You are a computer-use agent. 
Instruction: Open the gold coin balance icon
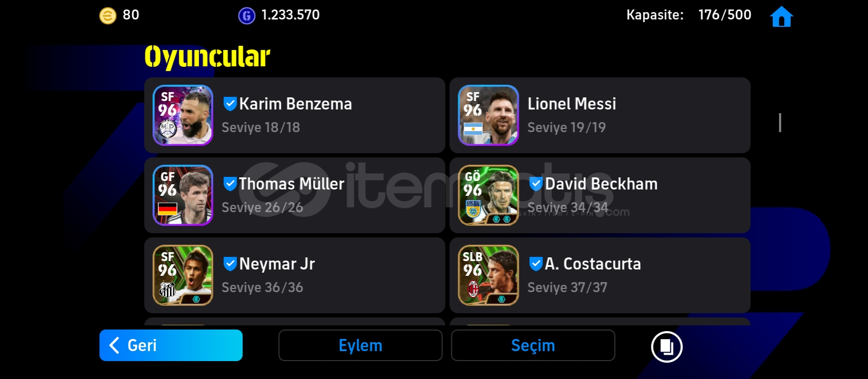click(108, 16)
